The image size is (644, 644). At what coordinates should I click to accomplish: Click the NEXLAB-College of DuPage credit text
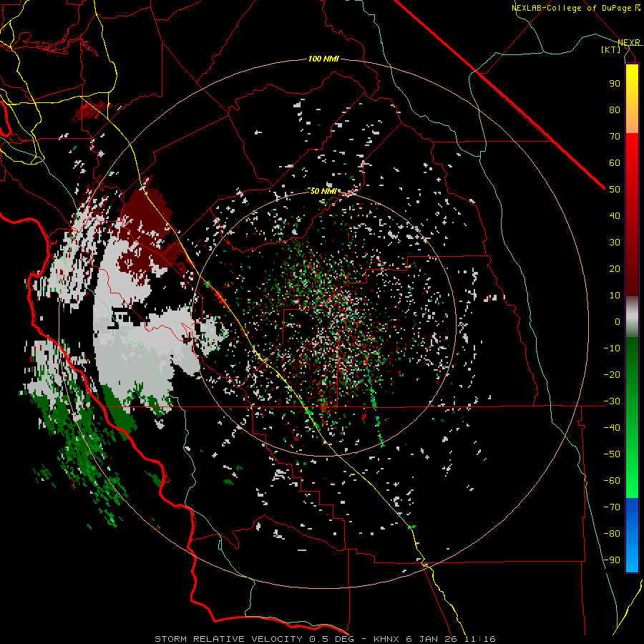[575, 8]
